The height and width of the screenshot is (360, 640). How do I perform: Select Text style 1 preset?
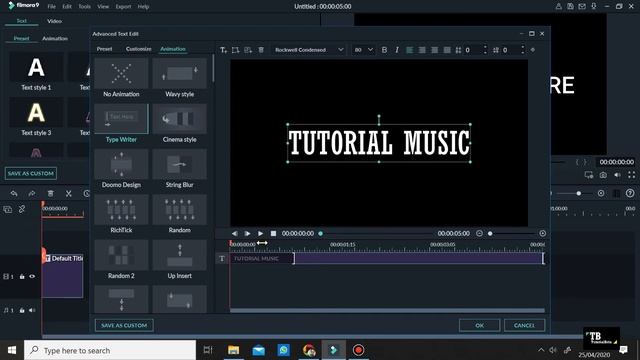[x=36, y=72]
